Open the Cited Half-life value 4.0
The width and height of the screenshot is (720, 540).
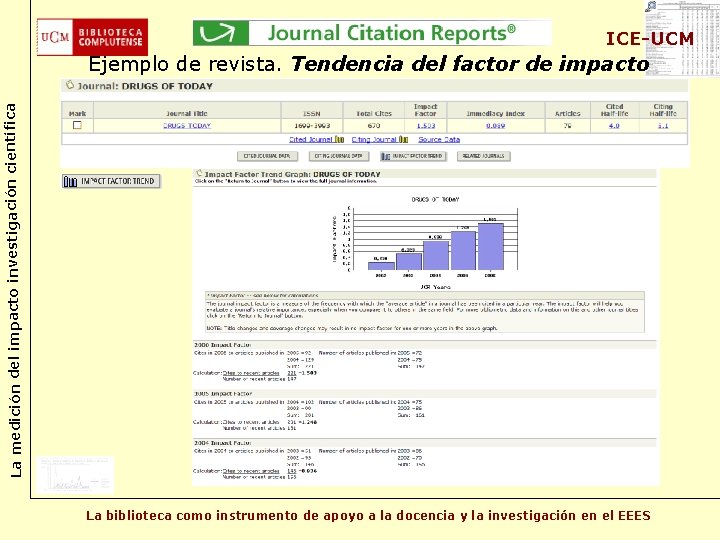coord(614,125)
